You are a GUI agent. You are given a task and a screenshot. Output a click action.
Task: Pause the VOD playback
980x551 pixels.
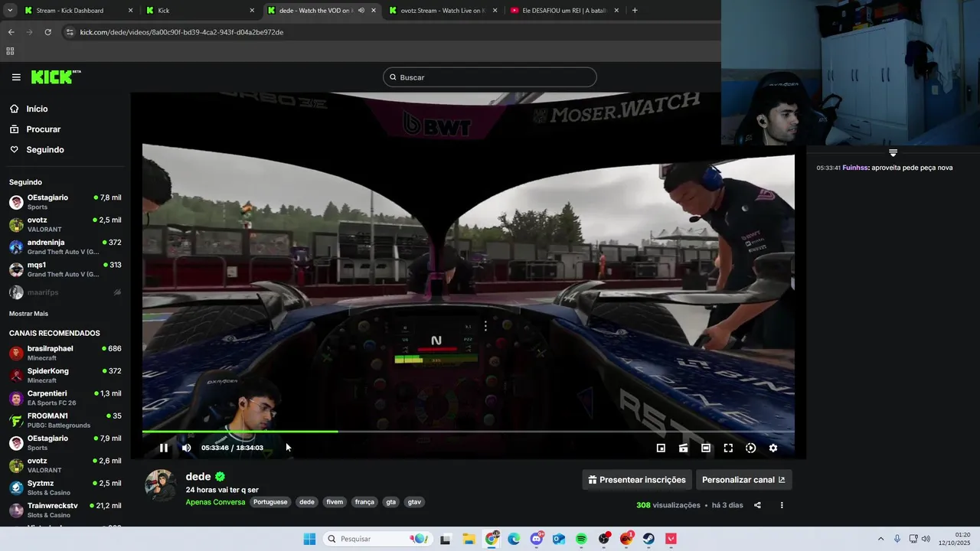point(163,448)
